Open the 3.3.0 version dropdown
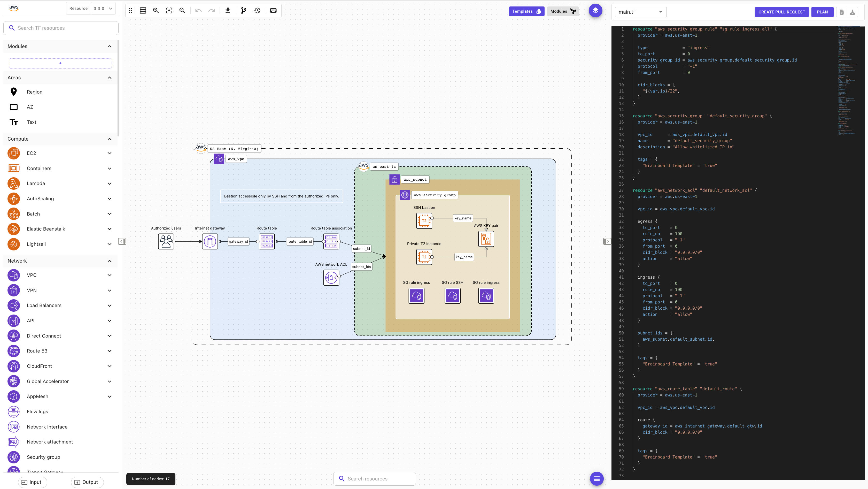 pyautogui.click(x=103, y=9)
